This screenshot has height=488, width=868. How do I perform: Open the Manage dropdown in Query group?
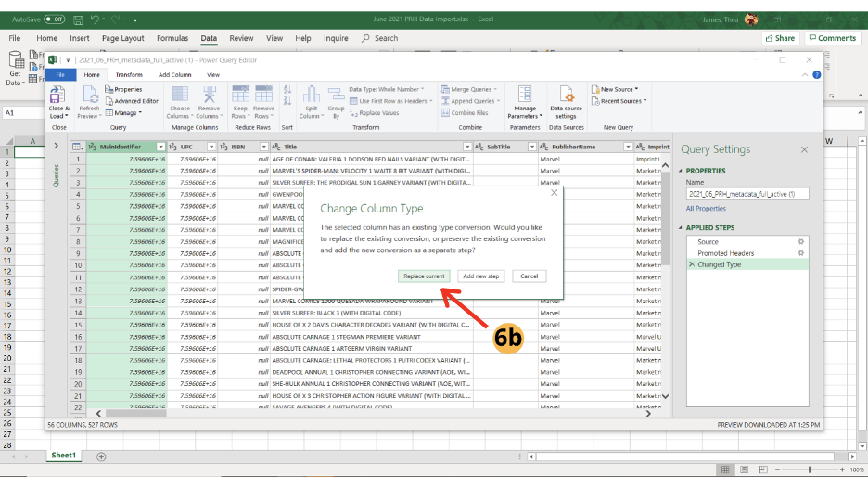pyautogui.click(x=124, y=113)
